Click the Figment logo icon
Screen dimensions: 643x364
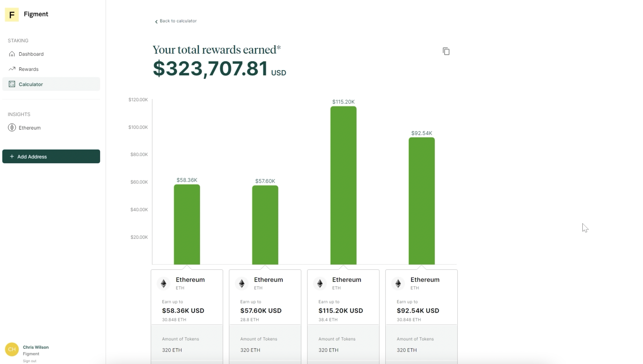coord(12,14)
